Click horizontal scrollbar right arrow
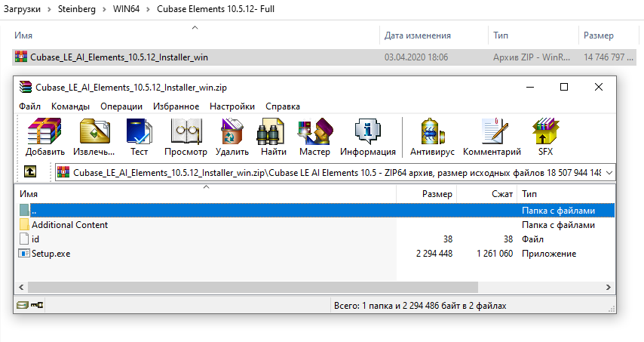644x342 pixels. [609, 287]
